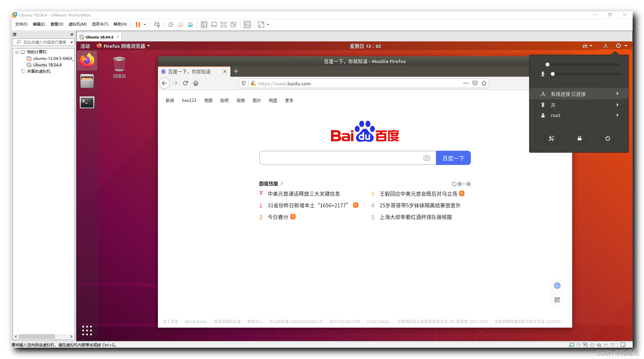Click the tracking protection shield icon

(244, 83)
